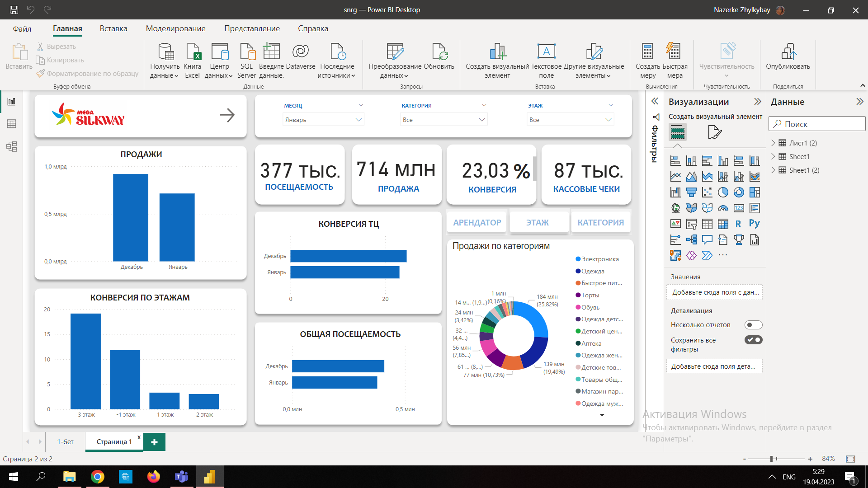Screen dimensions: 868x488
Task: Open Data view from the left sidebar
Action: 12,123
